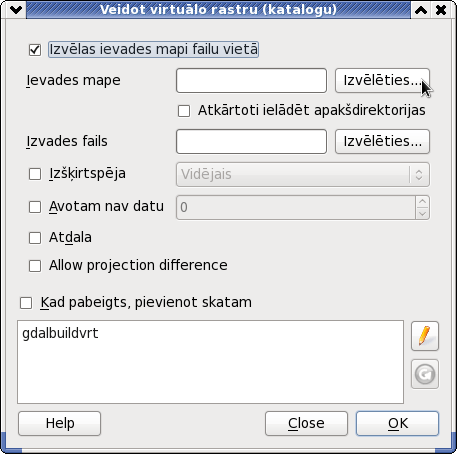Click the pencil edit command icon
The width and height of the screenshot is (457, 454).
click(425, 336)
